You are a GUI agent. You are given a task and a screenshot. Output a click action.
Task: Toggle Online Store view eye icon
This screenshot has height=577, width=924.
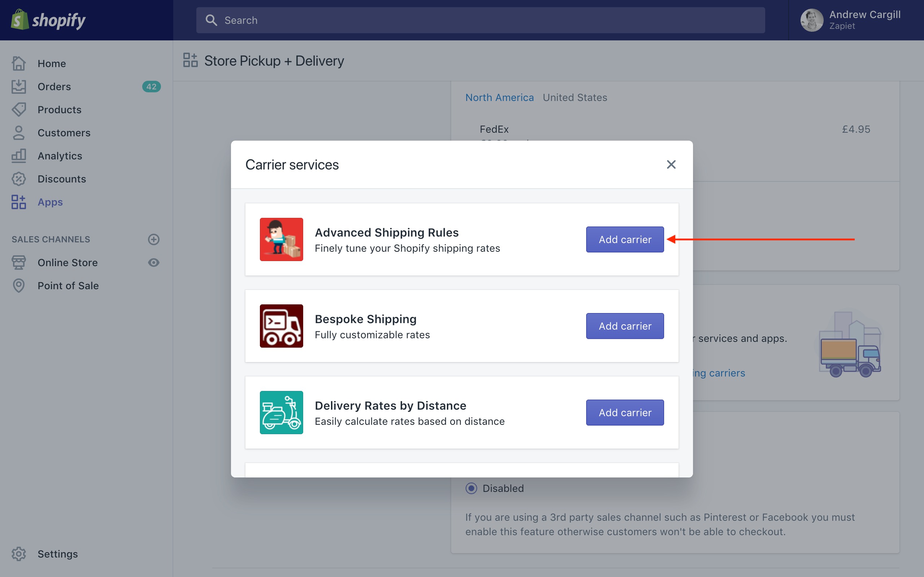pyautogui.click(x=153, y=263)
